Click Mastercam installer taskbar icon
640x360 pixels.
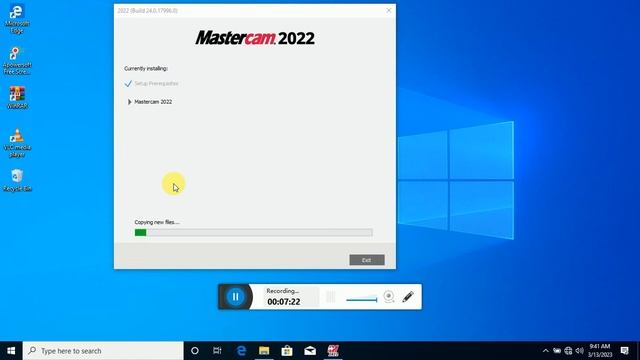(x=333, y=351)
